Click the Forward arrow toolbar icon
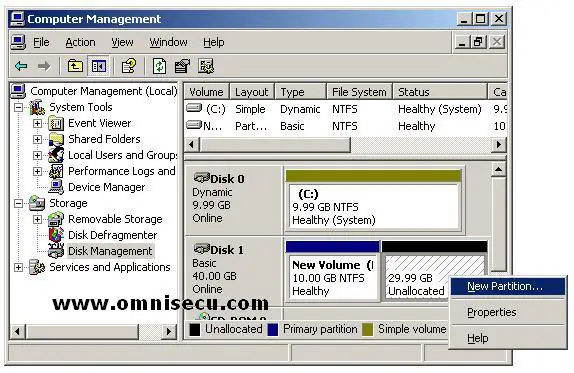 [44, 66]
